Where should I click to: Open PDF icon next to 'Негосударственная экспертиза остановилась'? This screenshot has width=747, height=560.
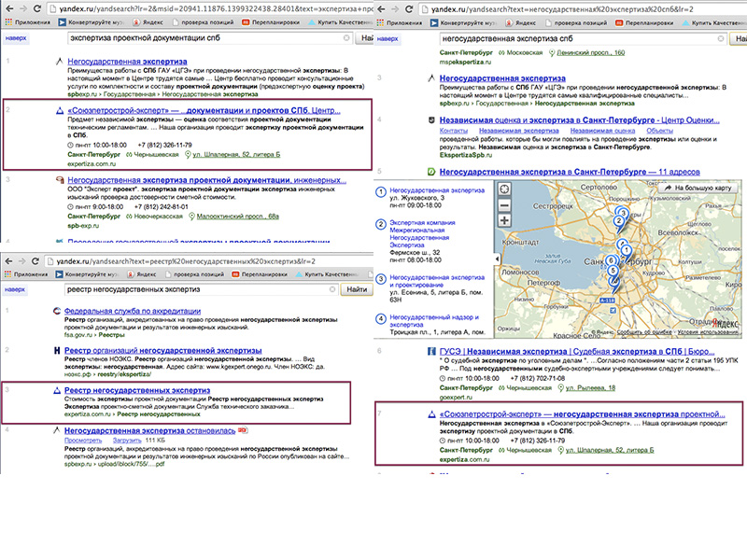pyautogui.click(x=243, y=430)
